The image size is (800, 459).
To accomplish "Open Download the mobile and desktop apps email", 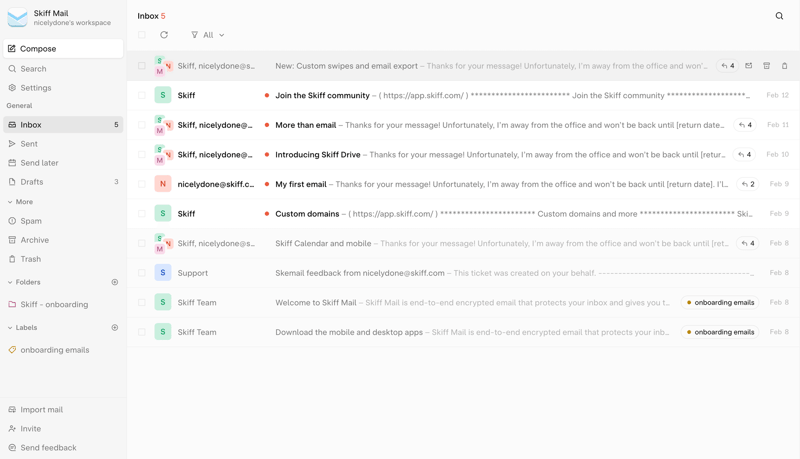I will point(463,332).
